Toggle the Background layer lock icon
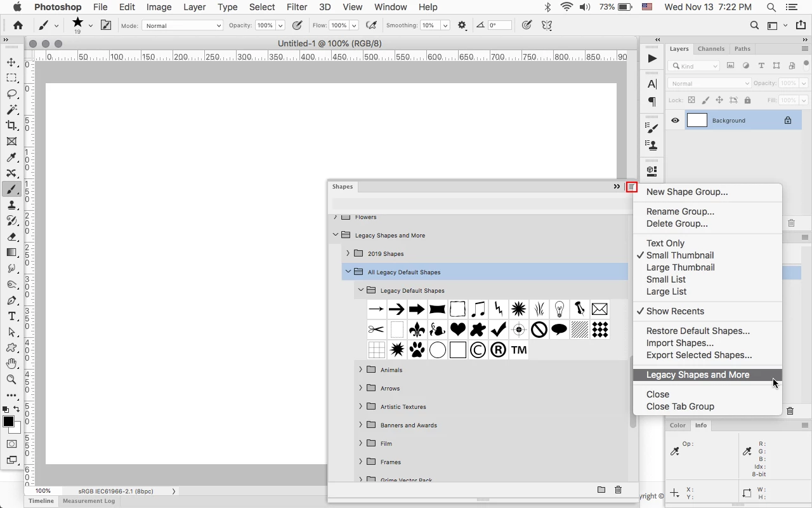 pos(788,120)
